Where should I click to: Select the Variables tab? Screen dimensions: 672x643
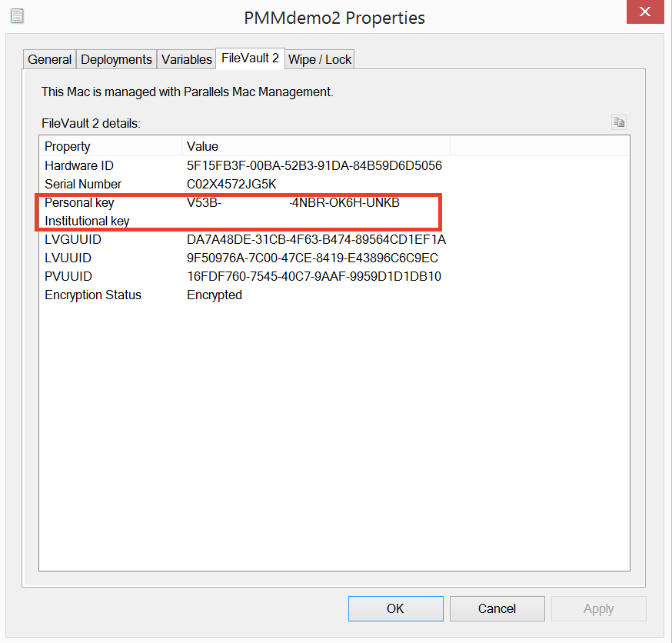[186, 59]
